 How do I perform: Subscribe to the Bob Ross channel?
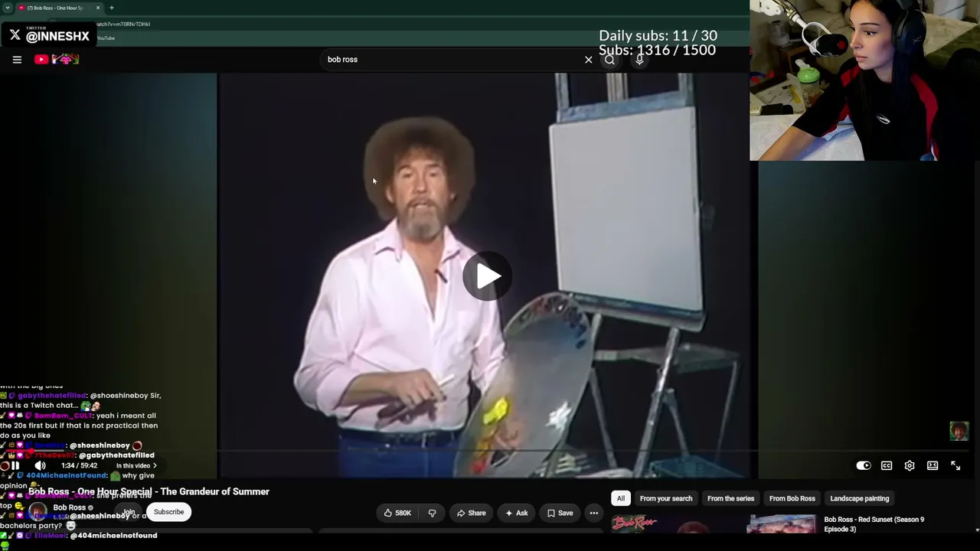coord(168,512)
